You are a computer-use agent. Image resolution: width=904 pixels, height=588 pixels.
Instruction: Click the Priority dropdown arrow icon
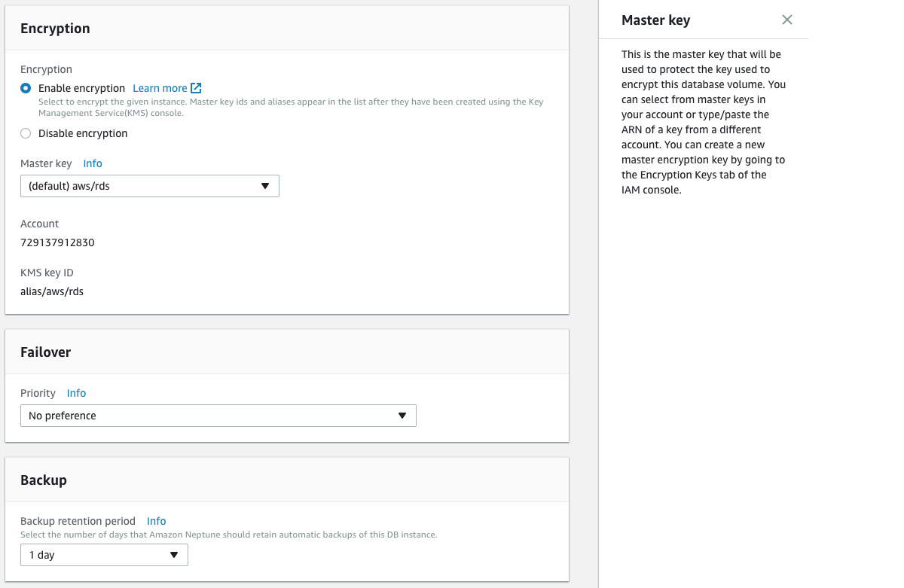pos(402,415)
